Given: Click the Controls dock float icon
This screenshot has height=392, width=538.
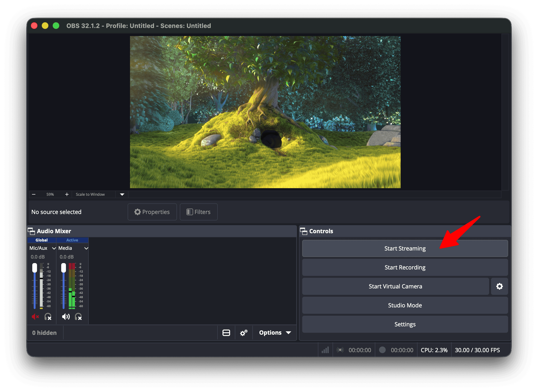Looking at the screenshot, I should point(304,231).
